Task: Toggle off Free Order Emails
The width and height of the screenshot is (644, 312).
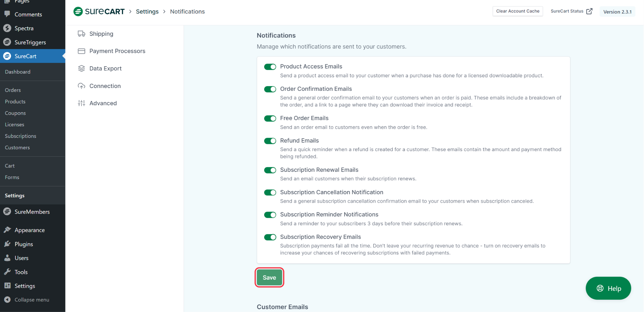Action: tap(270, 118)
